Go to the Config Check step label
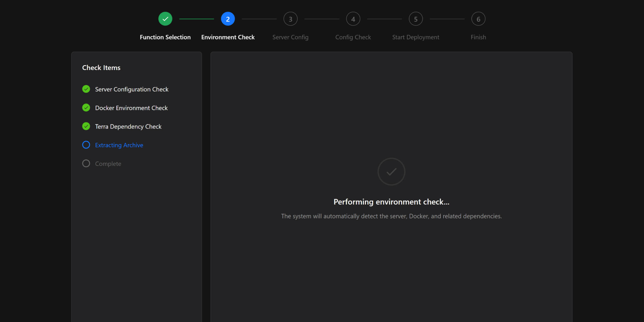Screen dimensions: 644x322 (353, 37)
